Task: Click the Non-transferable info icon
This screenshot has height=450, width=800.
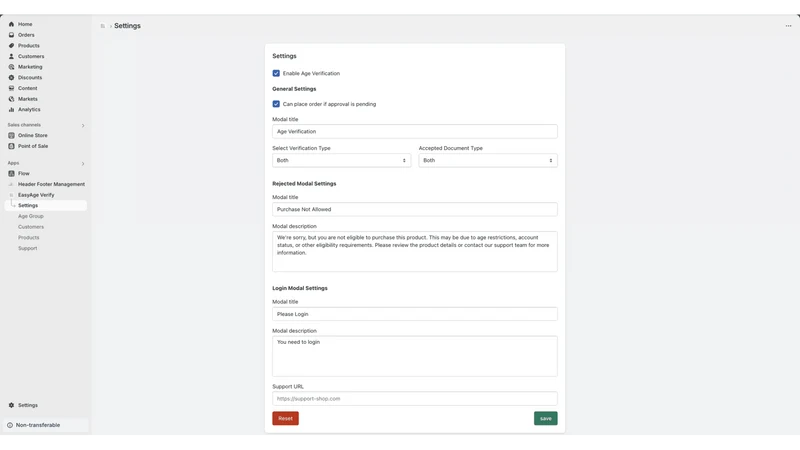Action: (x=10, y=425)
